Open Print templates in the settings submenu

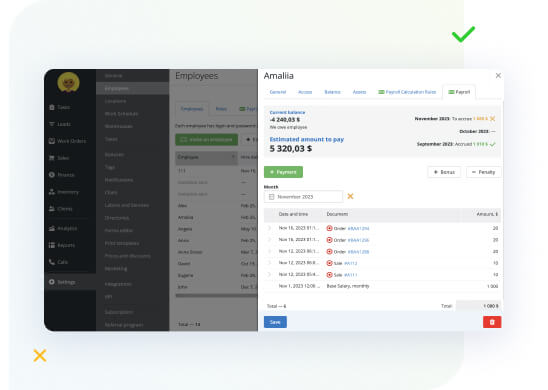(x=122, y=243)
